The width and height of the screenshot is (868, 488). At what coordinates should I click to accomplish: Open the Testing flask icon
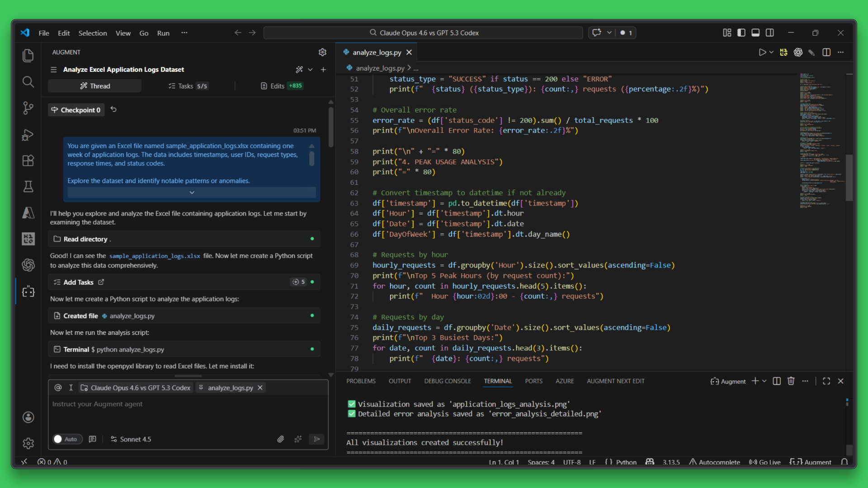pos(28,187)
